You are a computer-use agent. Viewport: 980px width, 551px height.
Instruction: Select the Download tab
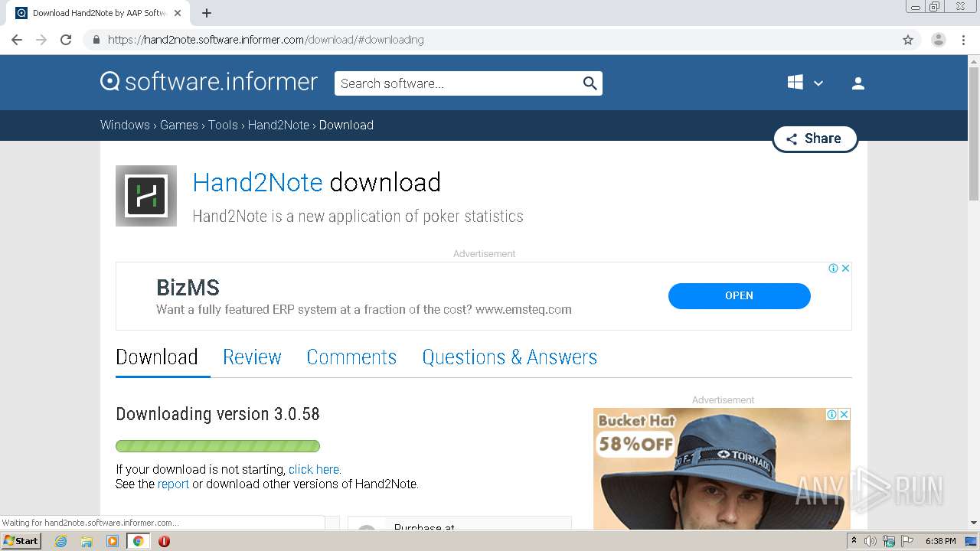[157, 357]
